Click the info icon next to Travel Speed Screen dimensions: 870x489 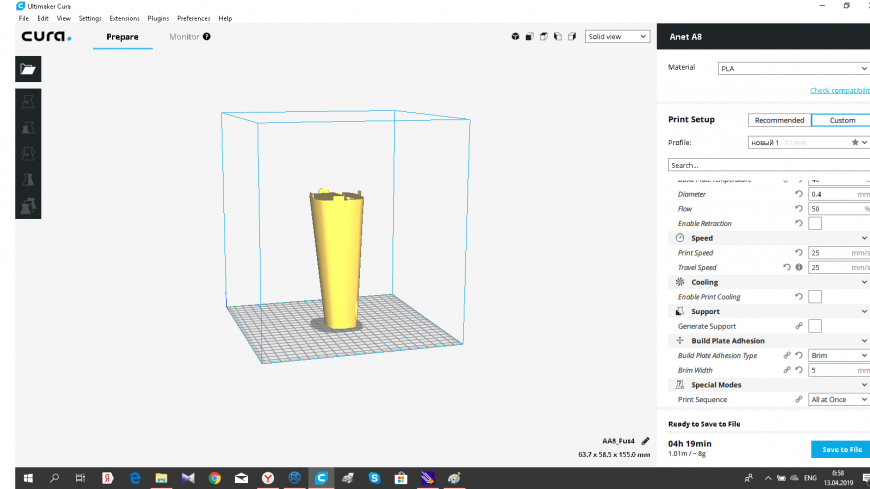click(800, 267)
